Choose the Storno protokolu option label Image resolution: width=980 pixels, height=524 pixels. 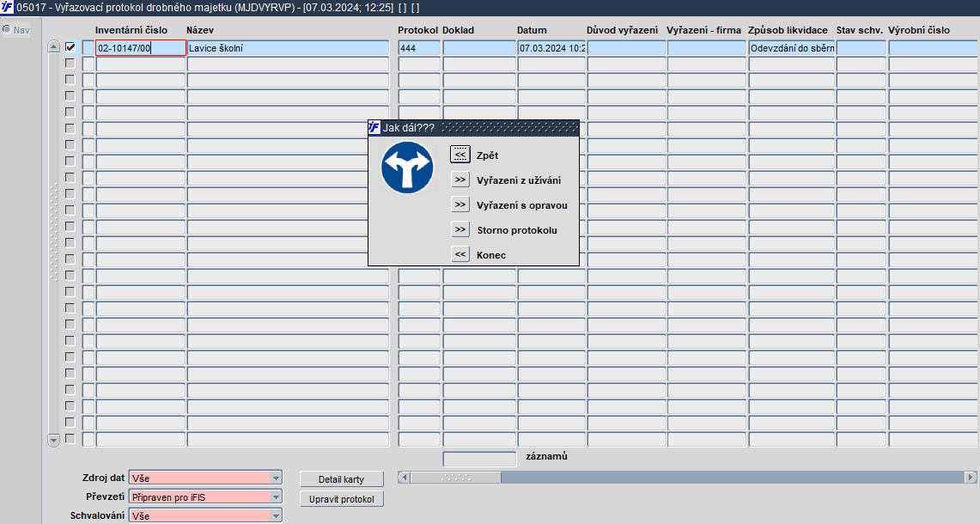[517, 230]
